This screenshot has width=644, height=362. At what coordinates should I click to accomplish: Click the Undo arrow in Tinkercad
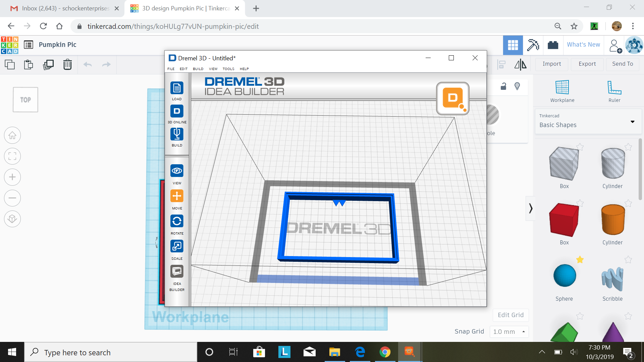point(87,64)
